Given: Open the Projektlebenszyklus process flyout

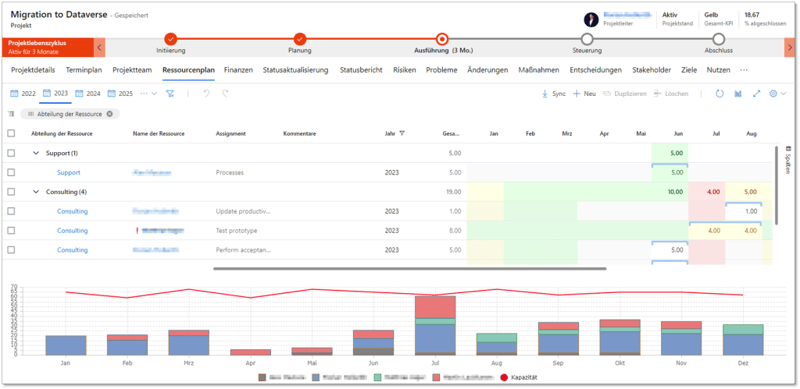Looking at the screenshot, I should pos(48,47).
